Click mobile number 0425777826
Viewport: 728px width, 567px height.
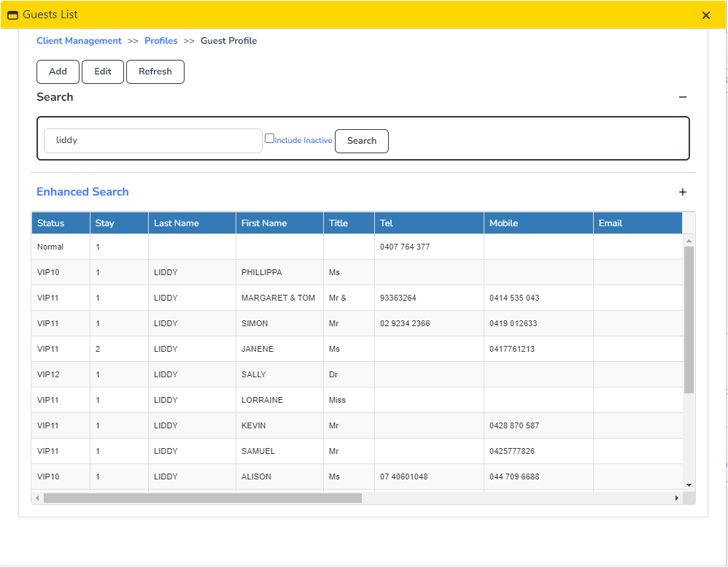click(512, 451)
